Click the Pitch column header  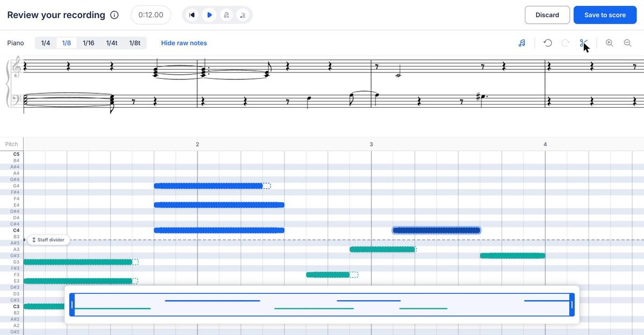click(11, 144)
